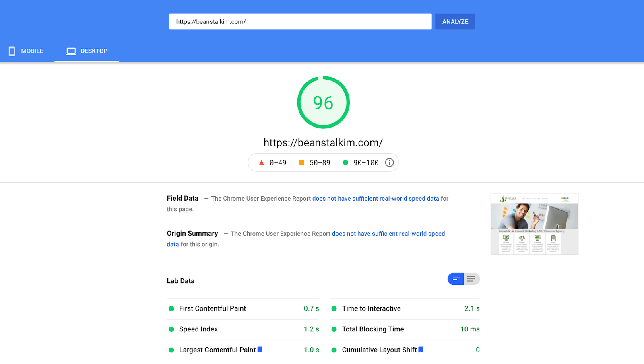Click the Cumulative Layout Shift metric label

click(x=380, y=350)
